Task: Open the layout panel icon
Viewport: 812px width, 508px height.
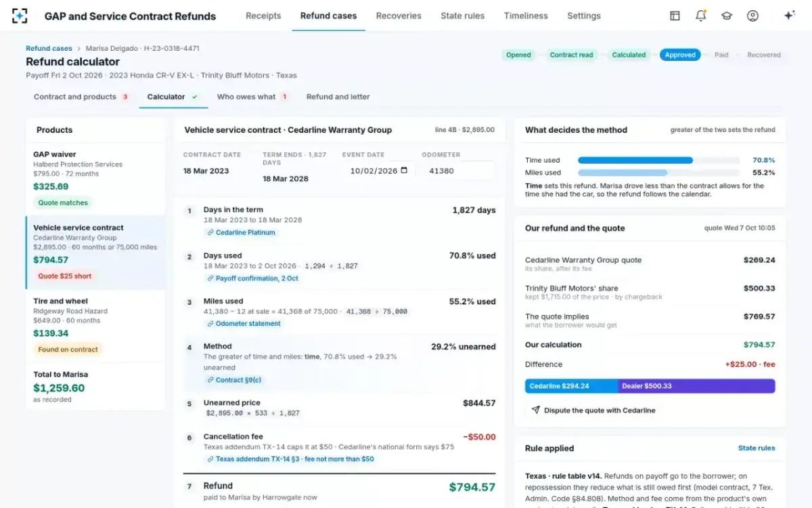Action: coord(675,16)
